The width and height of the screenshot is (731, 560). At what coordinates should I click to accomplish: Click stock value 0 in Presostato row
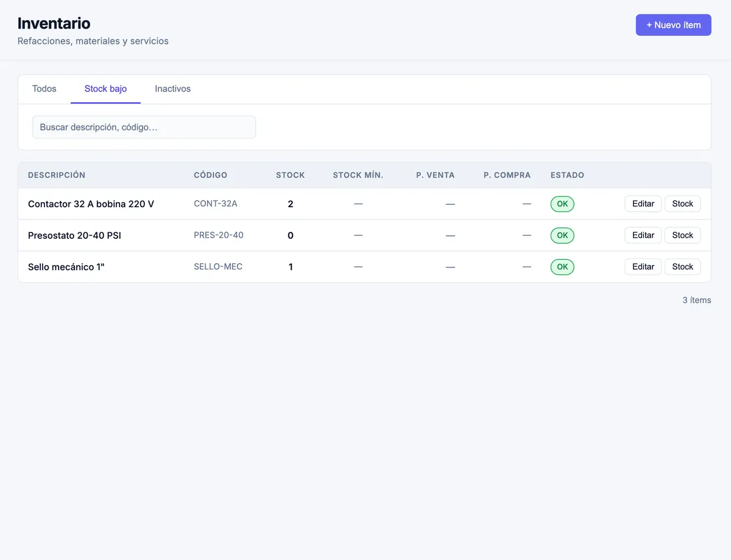[x=291, y=235]
